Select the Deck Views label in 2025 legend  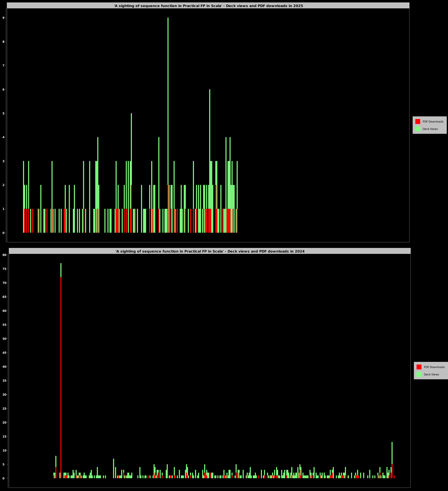(x=430, y=129)
